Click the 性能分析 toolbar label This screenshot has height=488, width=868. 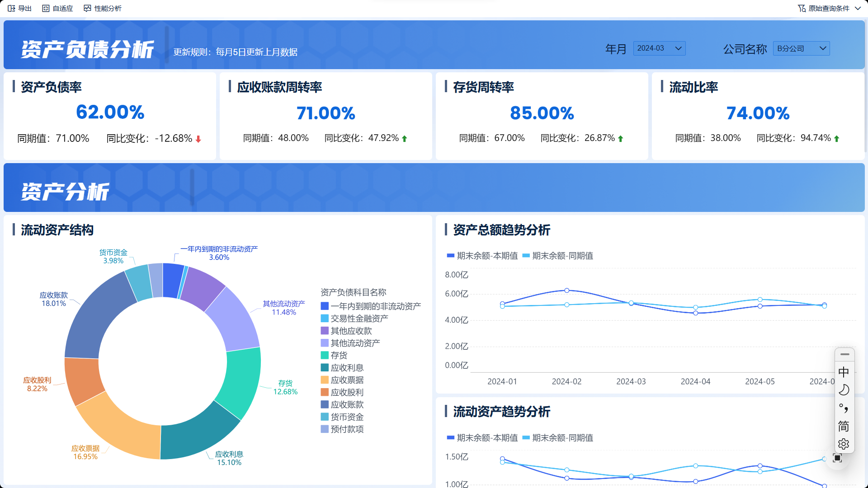pyautogui.click(x=108, y=8)
